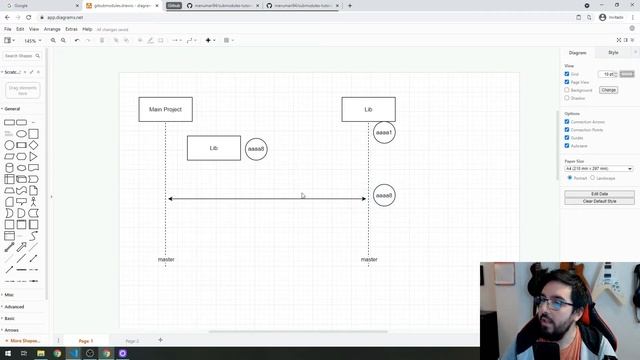This screenshot has height=360, width=640.
Task: Select the internal storage table shape
Action: pos(9,179)
